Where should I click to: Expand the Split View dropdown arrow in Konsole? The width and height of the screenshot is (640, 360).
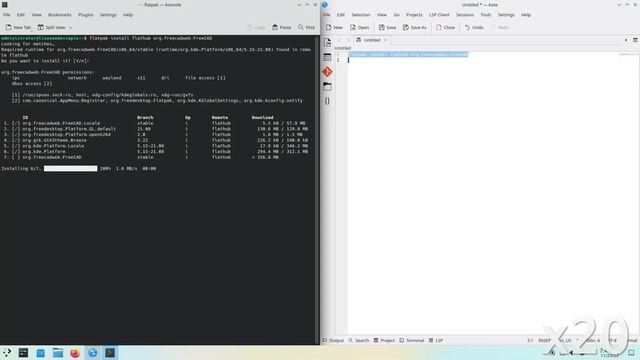pyautogui.click(x=70, y=27)
